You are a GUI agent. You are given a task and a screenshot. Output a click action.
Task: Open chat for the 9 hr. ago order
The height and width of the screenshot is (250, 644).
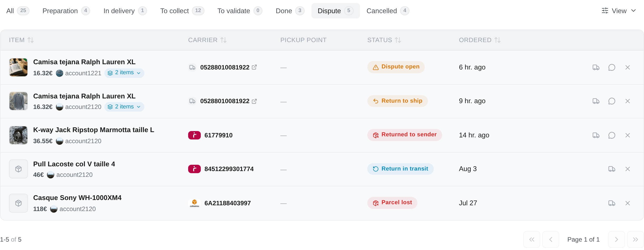point(612,101)
